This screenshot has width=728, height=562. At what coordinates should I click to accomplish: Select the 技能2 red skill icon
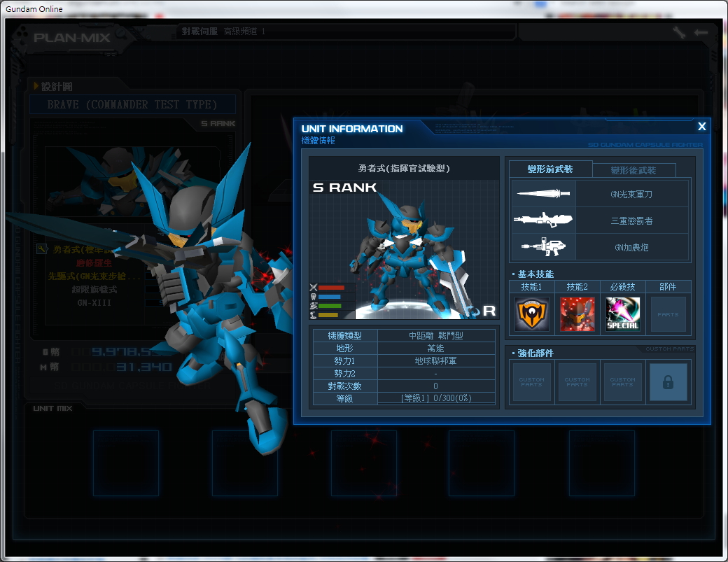(577, 314)
